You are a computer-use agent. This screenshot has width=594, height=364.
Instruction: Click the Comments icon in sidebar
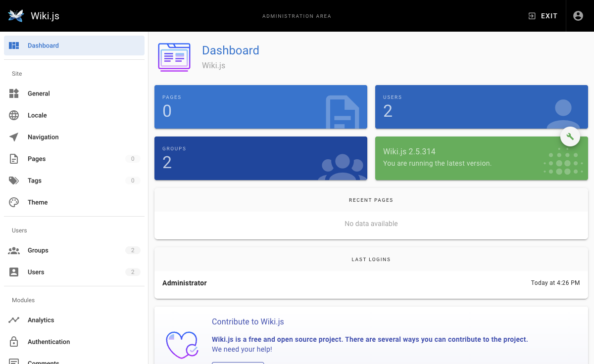pyautogui.click(x=14, y=362)
